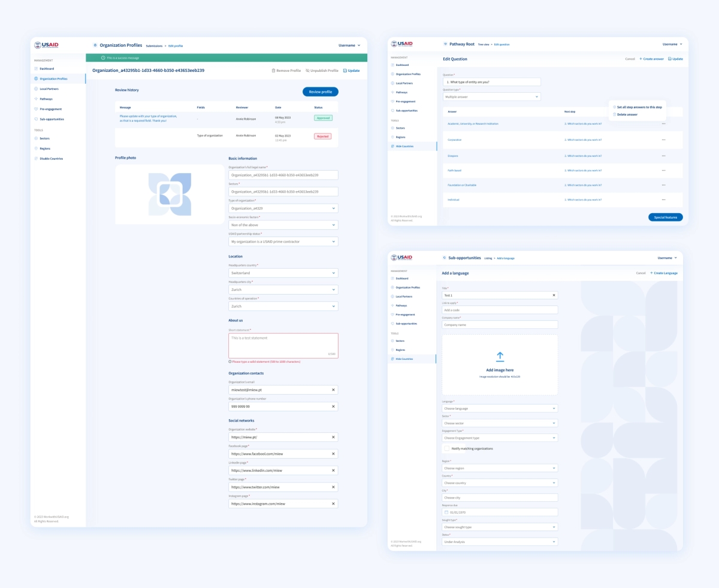Click the Disable Countries icon in the sidebar
719x588 pixels.
[36, 159]
